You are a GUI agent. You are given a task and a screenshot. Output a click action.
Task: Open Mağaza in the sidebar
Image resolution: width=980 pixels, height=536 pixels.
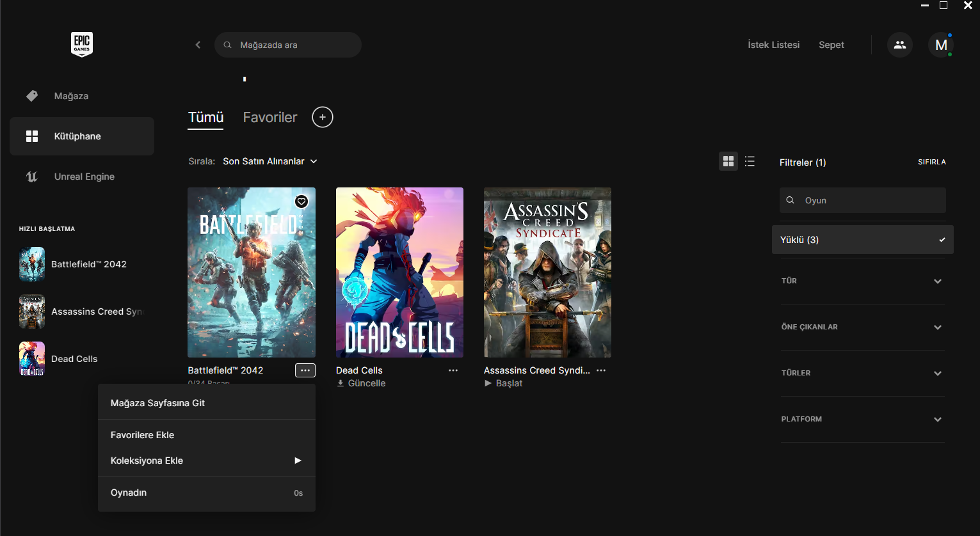(x=82, y=96)
